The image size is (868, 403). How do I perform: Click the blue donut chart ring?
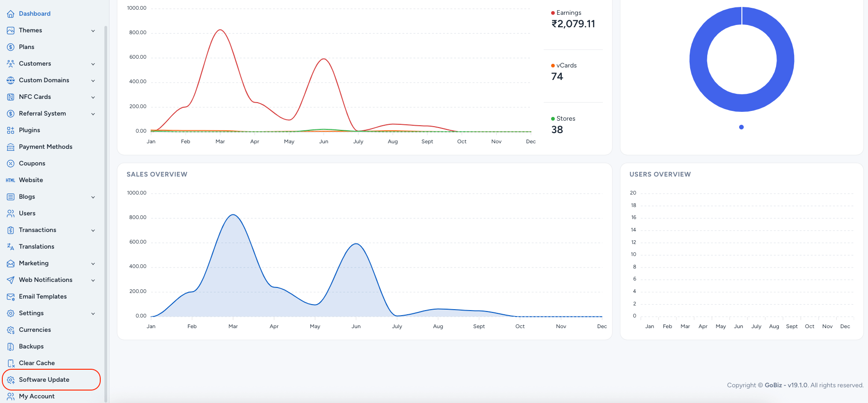point(698,59)
